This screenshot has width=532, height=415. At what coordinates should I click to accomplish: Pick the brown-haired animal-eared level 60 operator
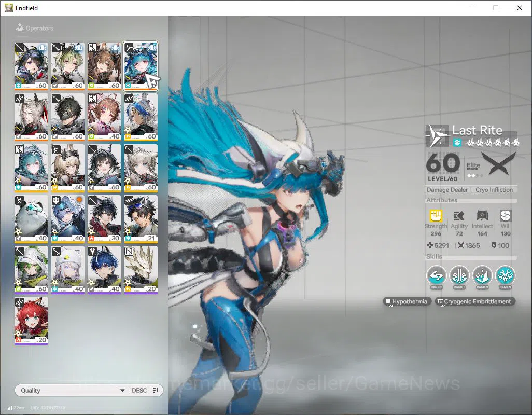pos(104,66)
